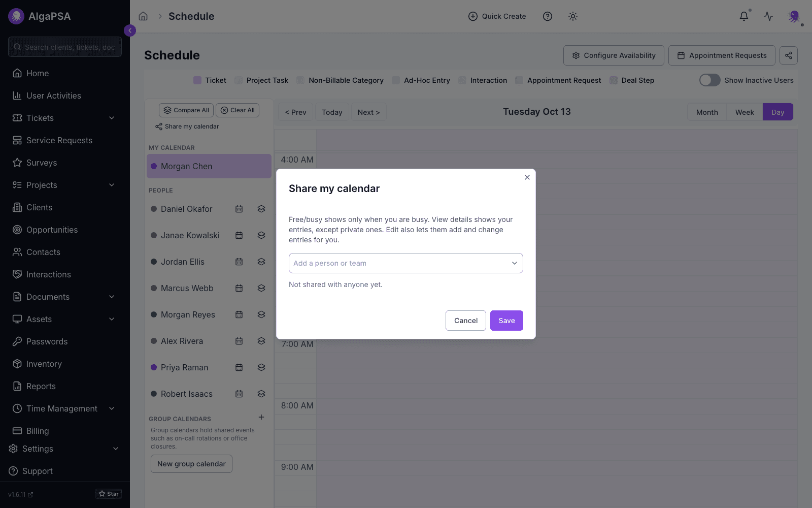This screenshot has width=812, height=508.
Task: Toggle Deal Step filter checkbox
Action: (614, 80)
